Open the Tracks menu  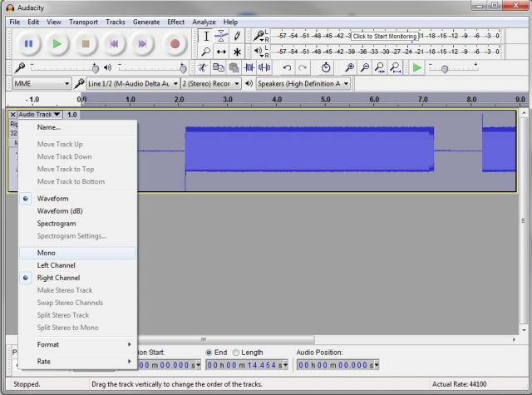coord(116,22)
